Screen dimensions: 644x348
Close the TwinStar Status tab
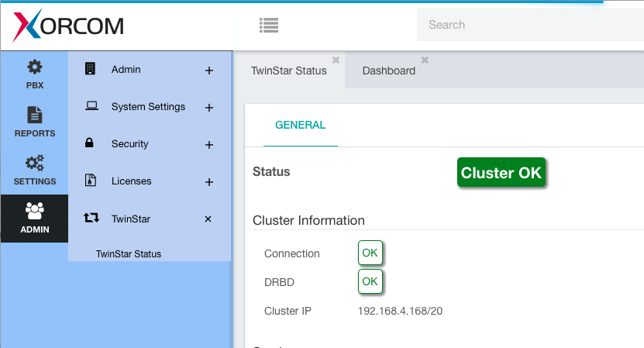point(336,60)
